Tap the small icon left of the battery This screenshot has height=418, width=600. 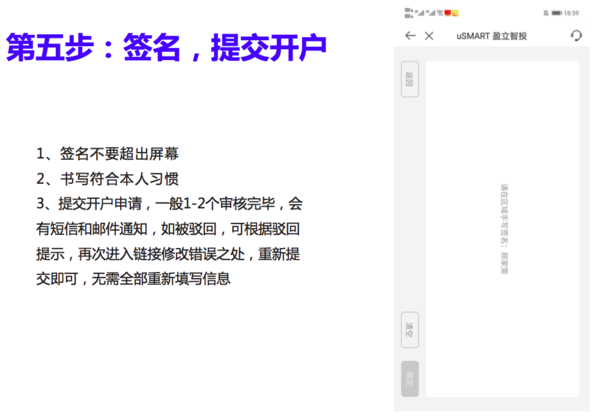544,13
